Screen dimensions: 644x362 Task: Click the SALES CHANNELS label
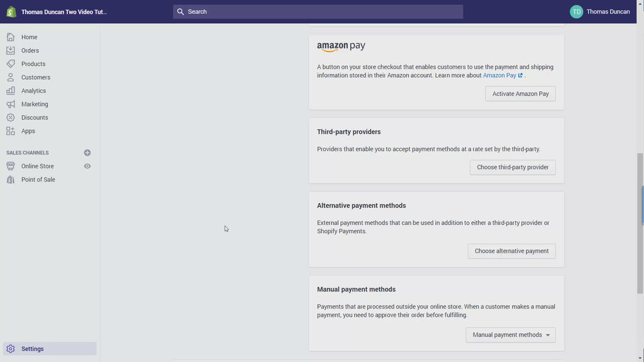tap(28, 153)
